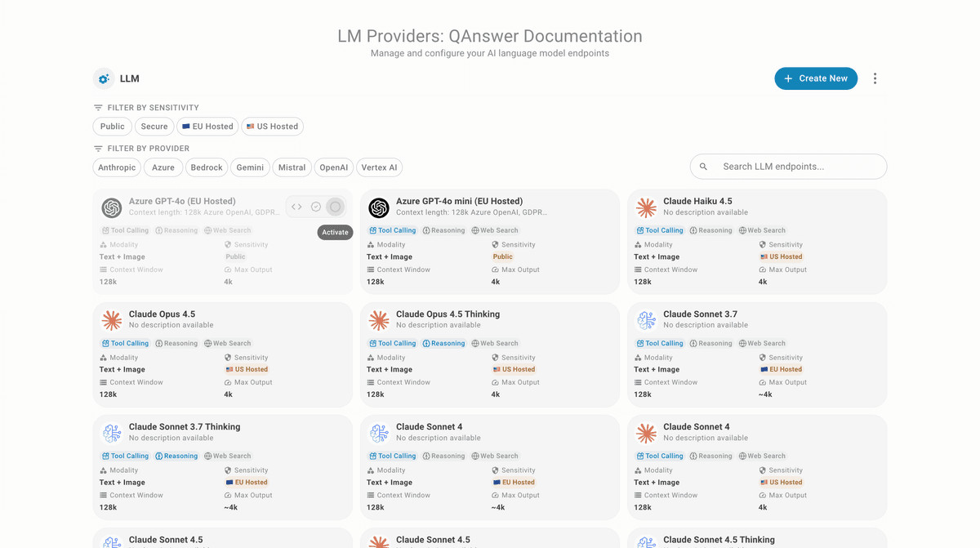Screen dimensions: 980x548
Task: Click the brain logo on EU Hosted Claude Sonnet 4
Action: pos(379,433)
